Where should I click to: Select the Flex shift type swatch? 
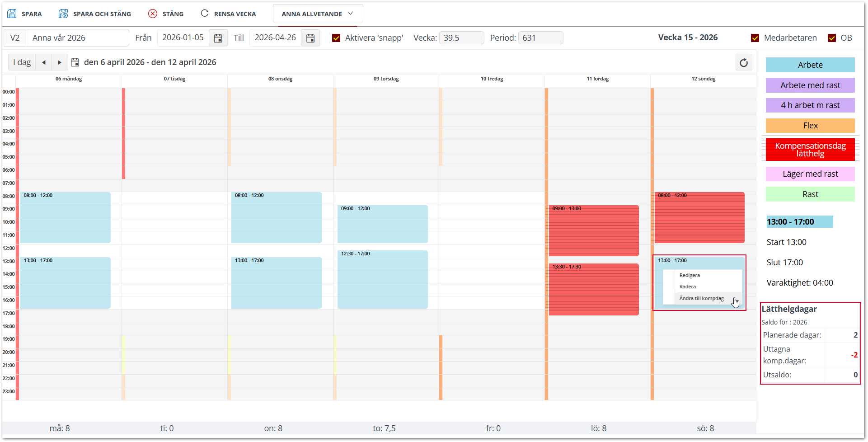pyautogui.click(x=810, y=126)
